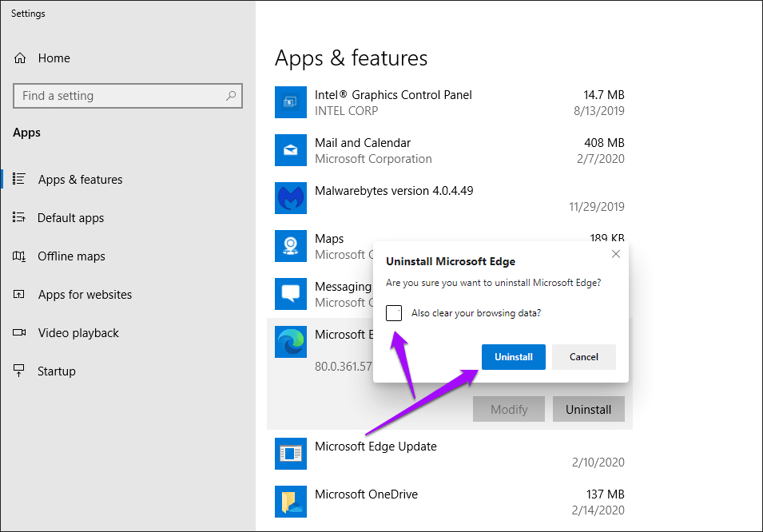Select Intel Graphics Control Panel app name

[393, 95]
